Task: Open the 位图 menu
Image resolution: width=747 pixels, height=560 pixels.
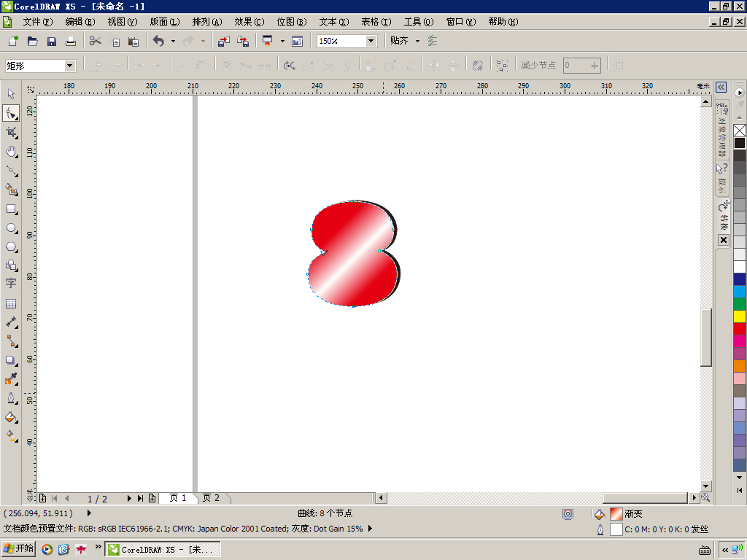Action: tap(292, 22)
